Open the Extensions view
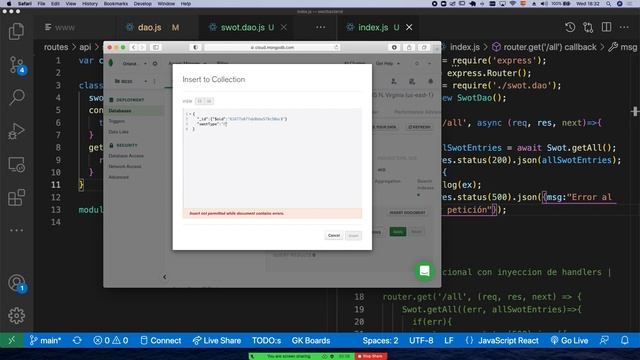 click(x=16, y=198)
